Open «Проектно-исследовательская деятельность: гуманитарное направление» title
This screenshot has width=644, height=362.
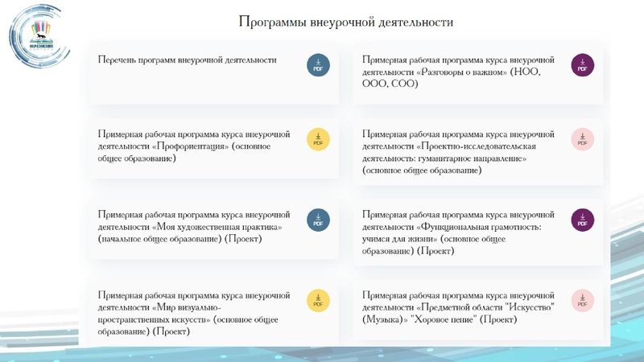[x=458, y=152]
